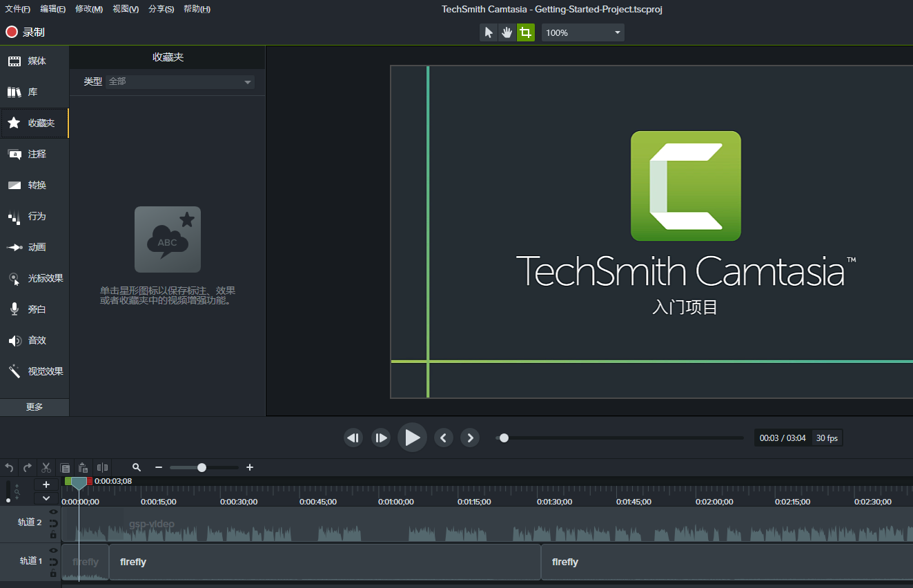
Task: Click the undo arrow icon
Action: [x=9, y=467]
